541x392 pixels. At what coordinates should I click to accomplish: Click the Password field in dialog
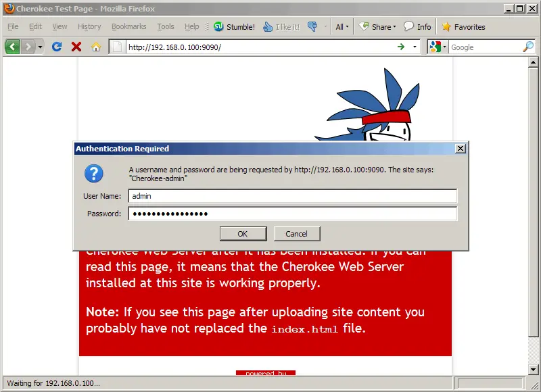293,214
